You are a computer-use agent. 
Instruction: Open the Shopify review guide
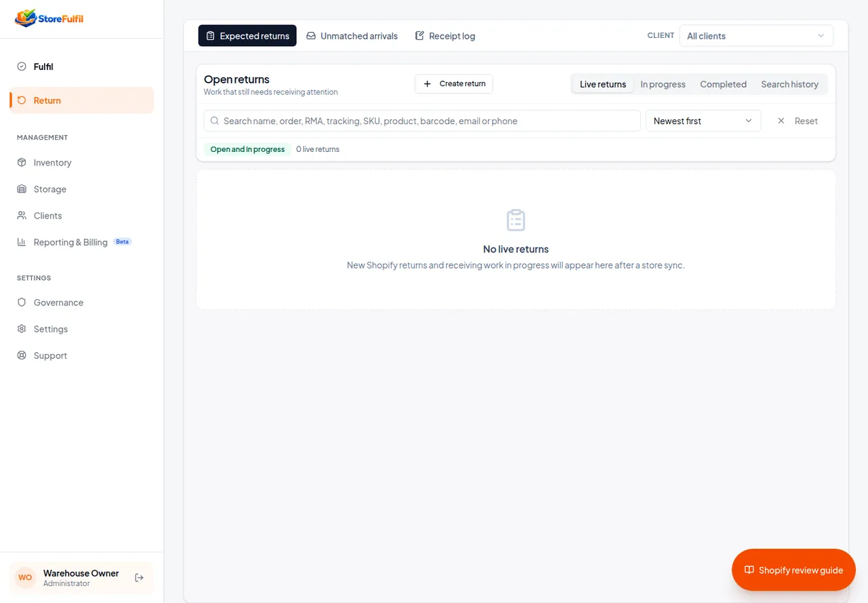[x=794, y=570]
